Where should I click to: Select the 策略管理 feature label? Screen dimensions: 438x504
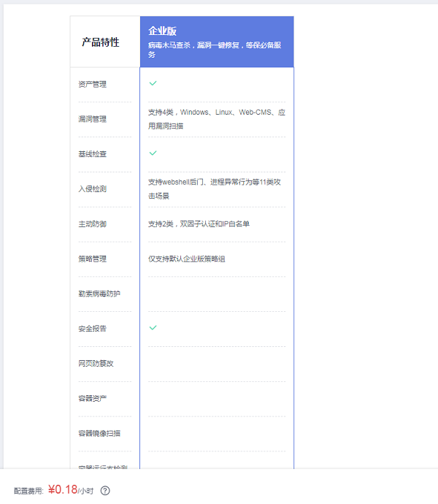click(x=93, y=259)
